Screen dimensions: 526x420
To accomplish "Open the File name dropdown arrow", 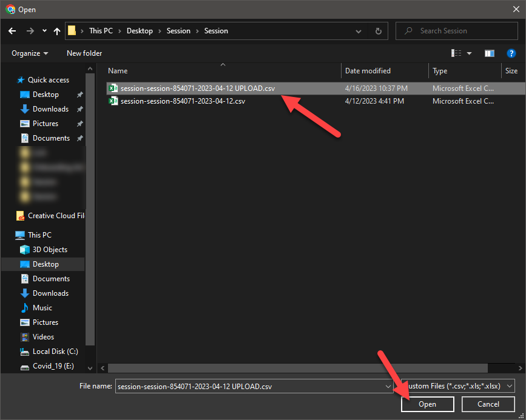I will coord(388,386).
